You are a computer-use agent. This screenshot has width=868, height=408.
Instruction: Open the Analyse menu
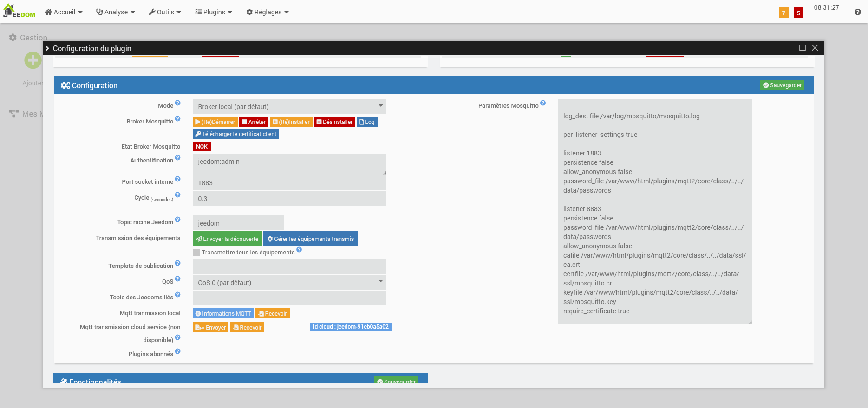[116, 12]
